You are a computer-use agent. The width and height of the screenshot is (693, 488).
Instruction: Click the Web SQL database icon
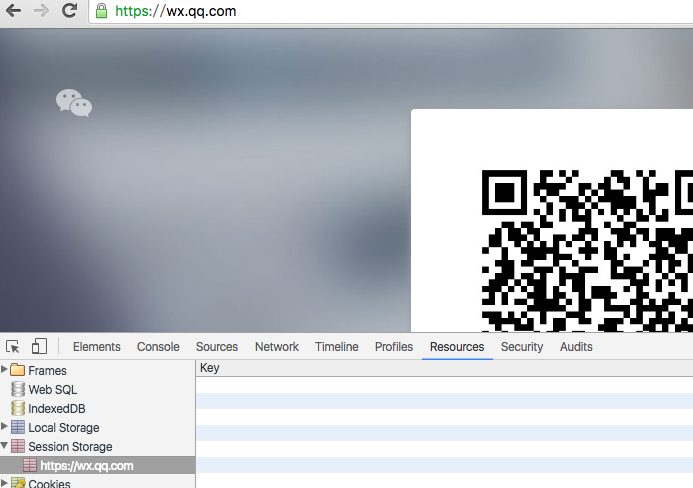point(18,389)
